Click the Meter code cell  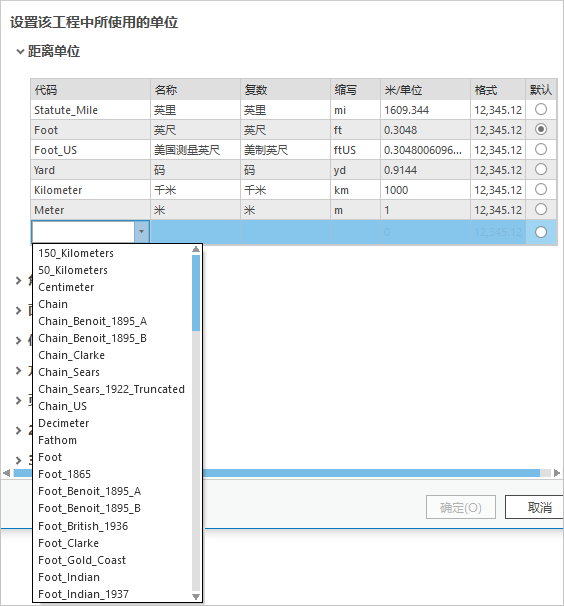pos(90,210)
